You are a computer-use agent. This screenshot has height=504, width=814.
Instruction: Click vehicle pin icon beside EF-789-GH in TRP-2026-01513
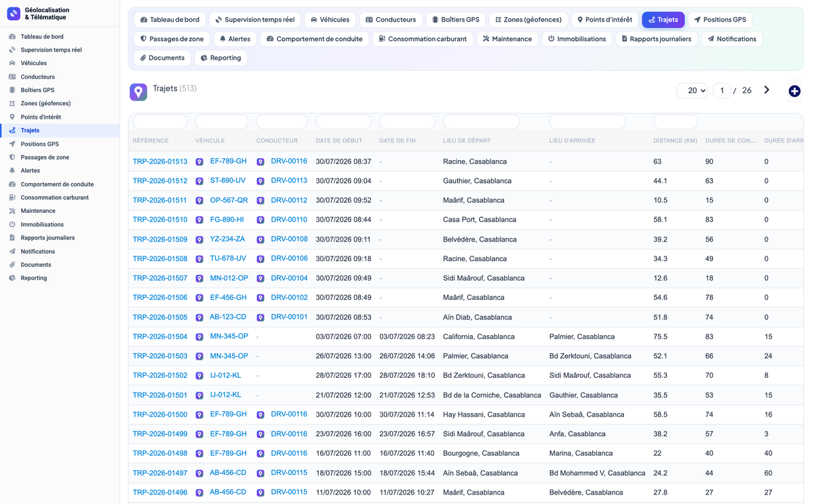tap(199, 162)
